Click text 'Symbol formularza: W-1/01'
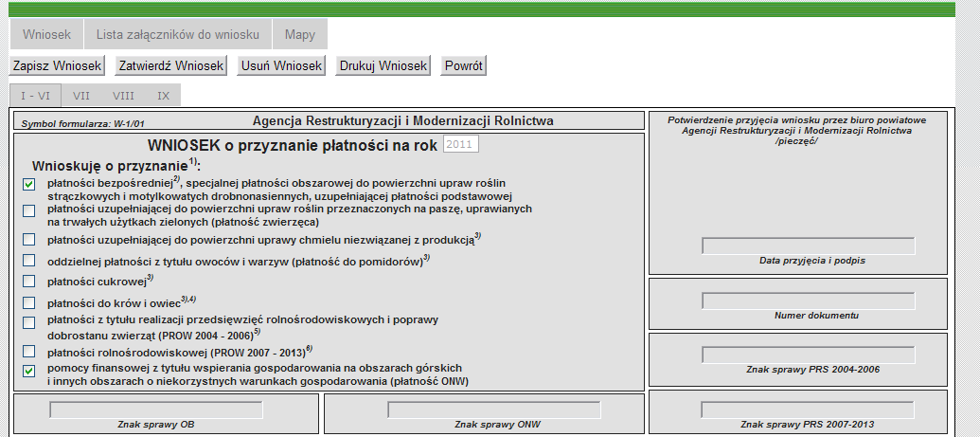 [83, 124]
